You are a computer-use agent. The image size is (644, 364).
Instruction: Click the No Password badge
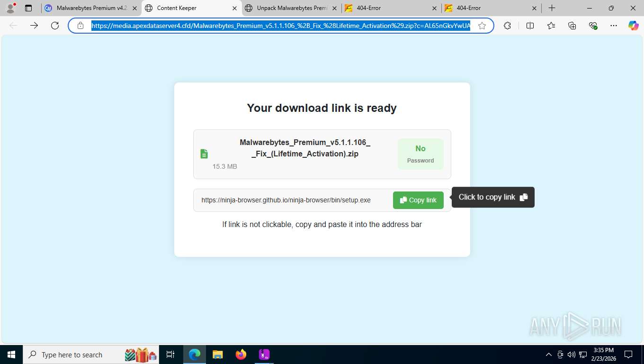pos(420,154)
